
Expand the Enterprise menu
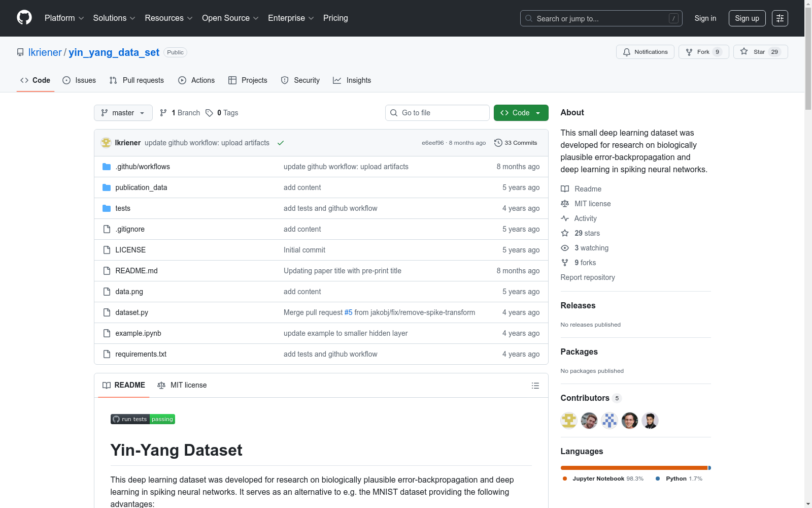click(291, 18)
